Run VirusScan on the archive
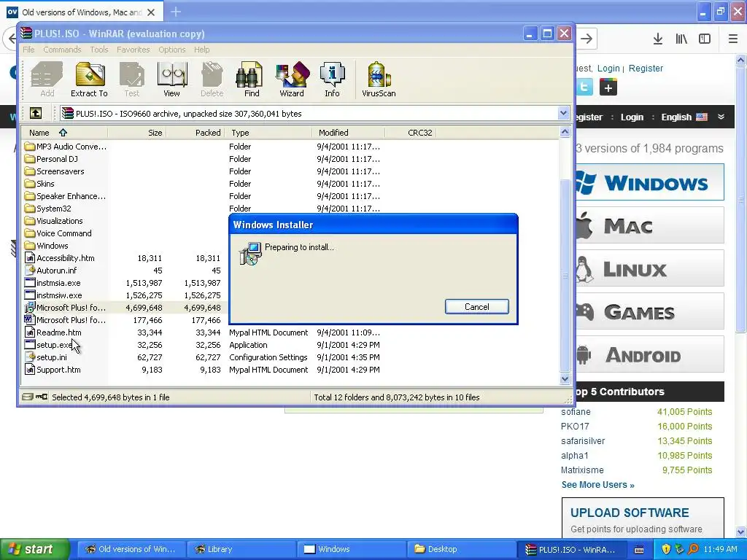The image size is (747, 560). point(379,79)
